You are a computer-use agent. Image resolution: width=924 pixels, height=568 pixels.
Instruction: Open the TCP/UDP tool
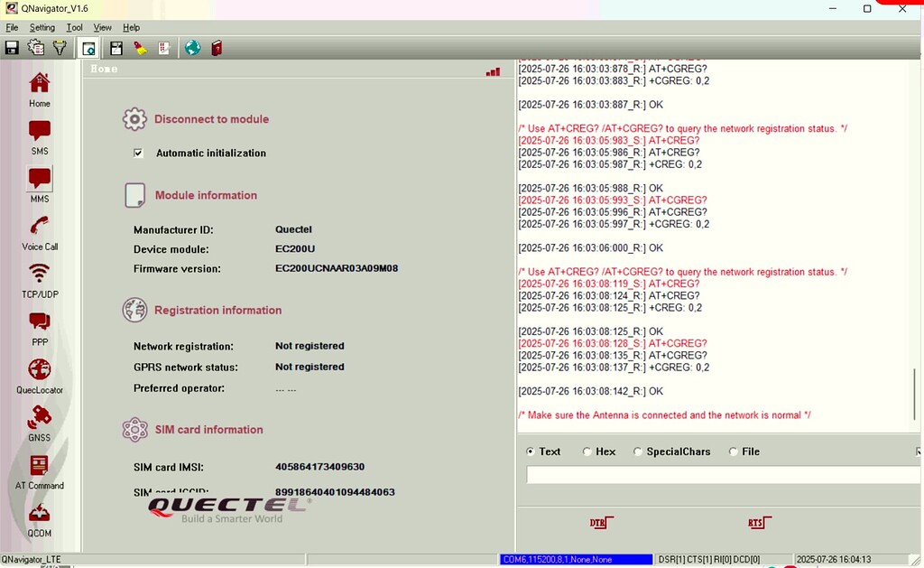pos(39,280)
